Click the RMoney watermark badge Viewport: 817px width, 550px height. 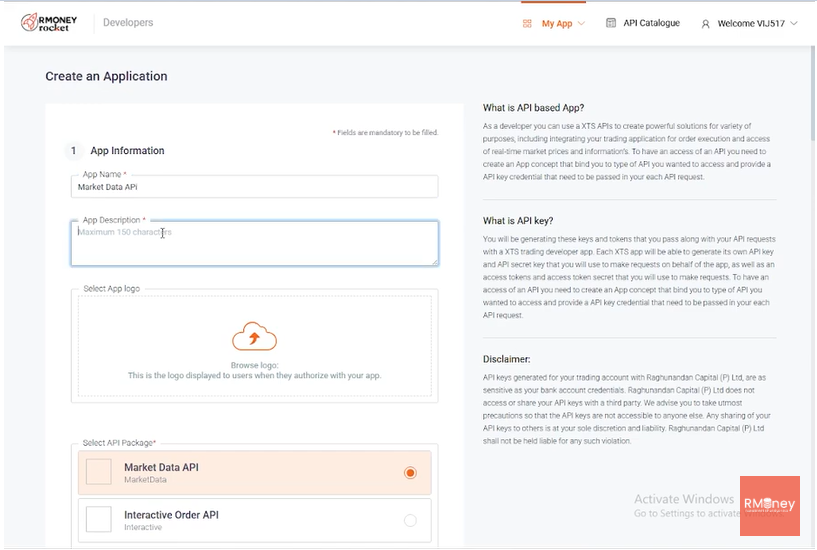[769, 505]
